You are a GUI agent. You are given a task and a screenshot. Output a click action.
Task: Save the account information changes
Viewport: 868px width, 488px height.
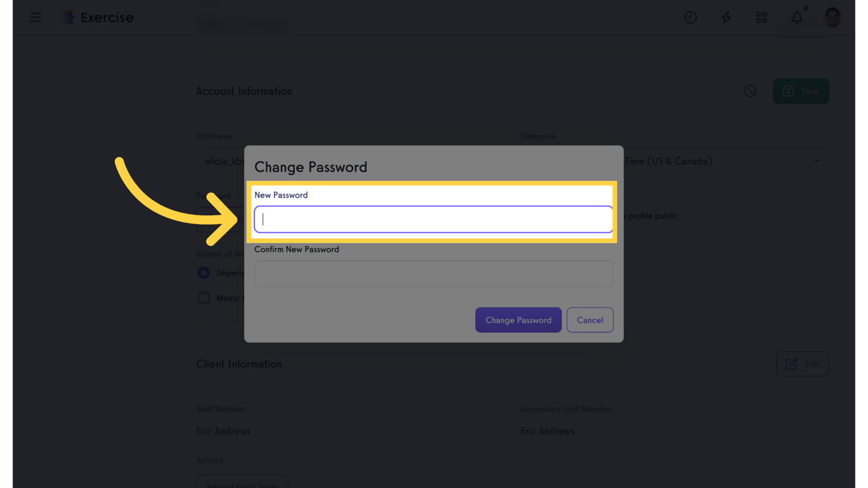[x=801, y=91]
